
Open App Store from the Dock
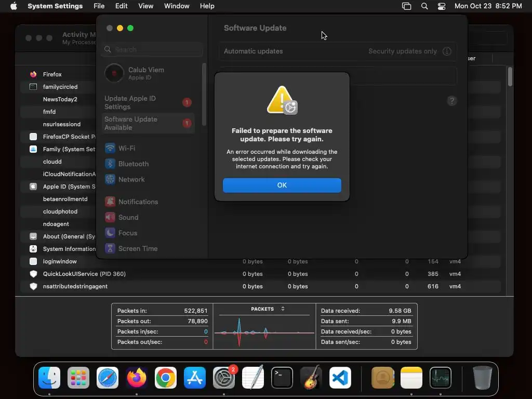point(195,378)
